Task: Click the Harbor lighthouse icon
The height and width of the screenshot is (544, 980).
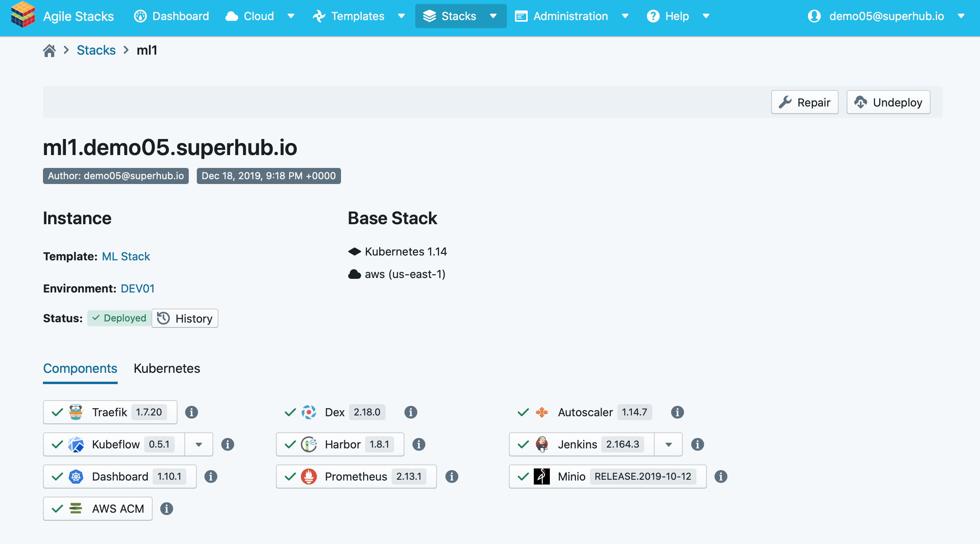Action: 309,444
